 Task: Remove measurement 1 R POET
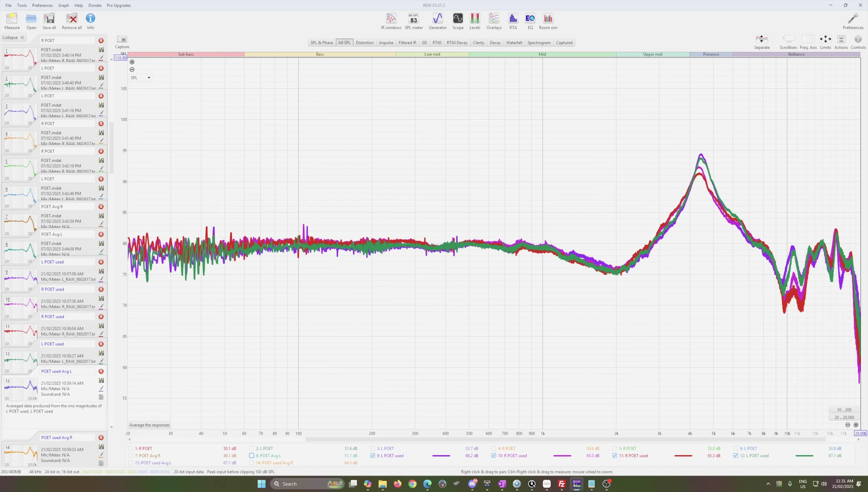(x=101, y=41)
